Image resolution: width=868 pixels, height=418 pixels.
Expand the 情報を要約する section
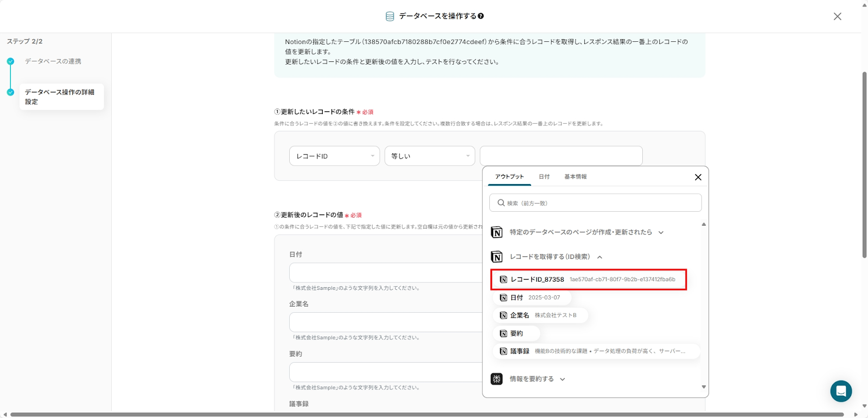[x=563, y=379]
